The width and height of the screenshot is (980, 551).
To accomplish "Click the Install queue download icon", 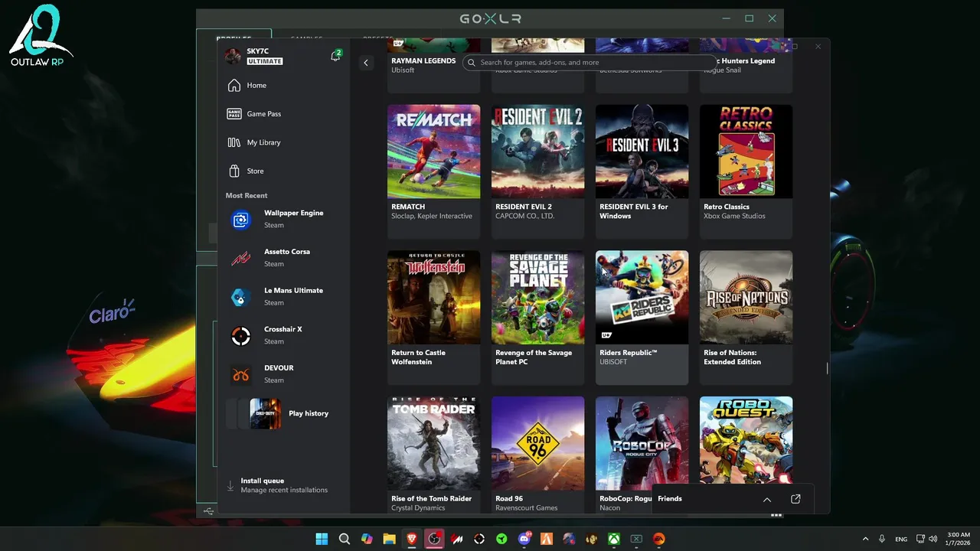I will 230,485.
